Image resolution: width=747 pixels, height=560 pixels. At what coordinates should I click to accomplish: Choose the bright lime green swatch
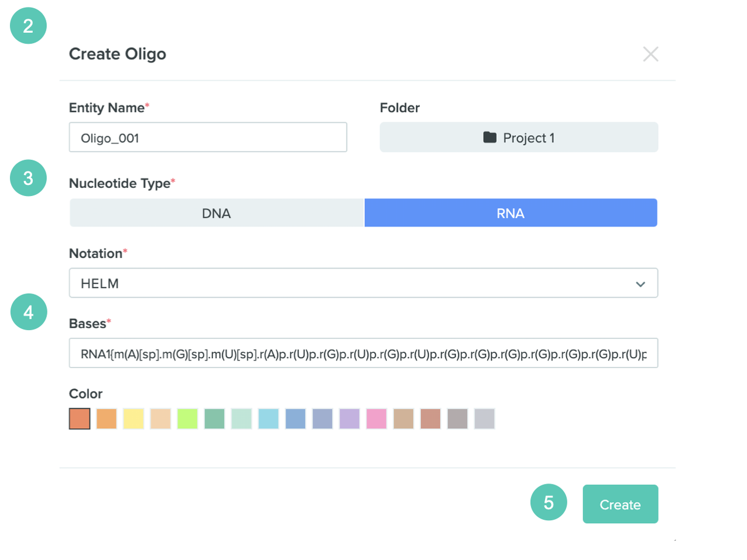(x=187, y=419)
